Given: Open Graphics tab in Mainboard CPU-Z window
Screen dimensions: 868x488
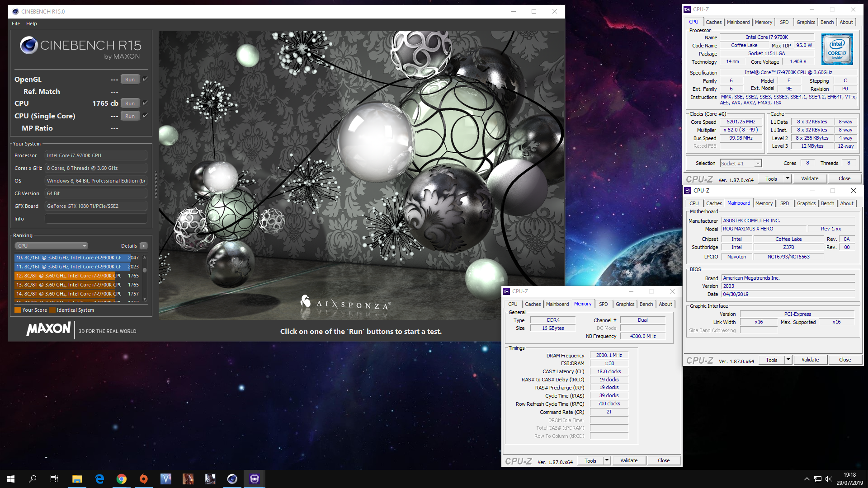Looking at the screenshot, I should point(806,203).
